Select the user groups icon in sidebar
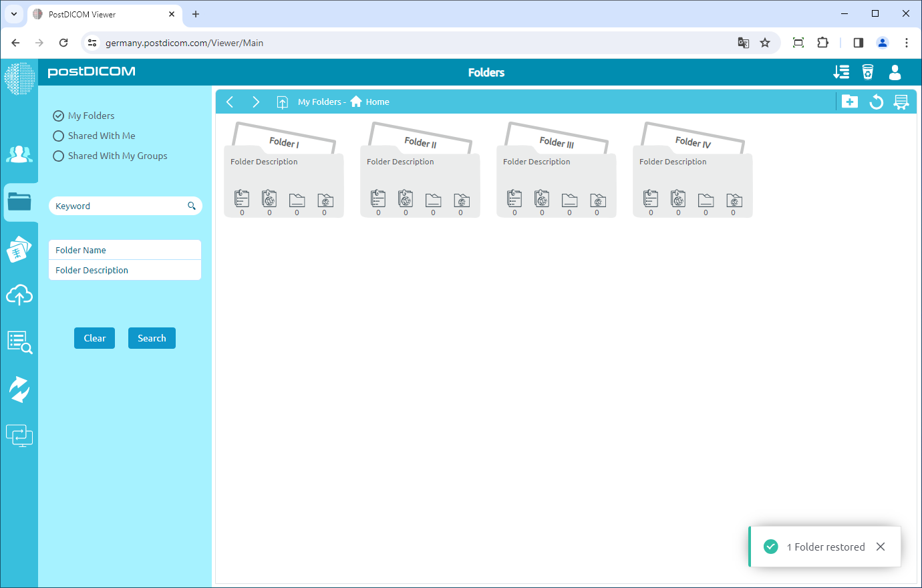 coord(19,154)
